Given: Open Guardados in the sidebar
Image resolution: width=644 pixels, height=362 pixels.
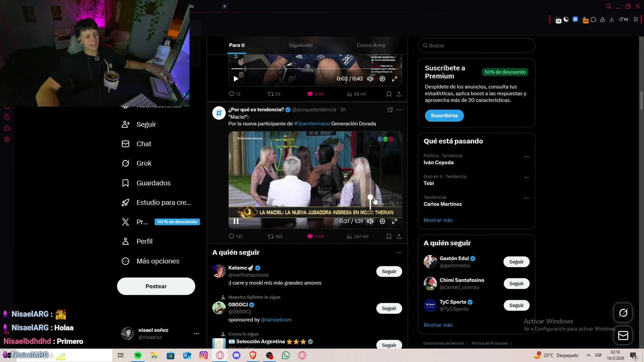Looking at the screenshot, I should pyautogui.click(x=146, y=183).
